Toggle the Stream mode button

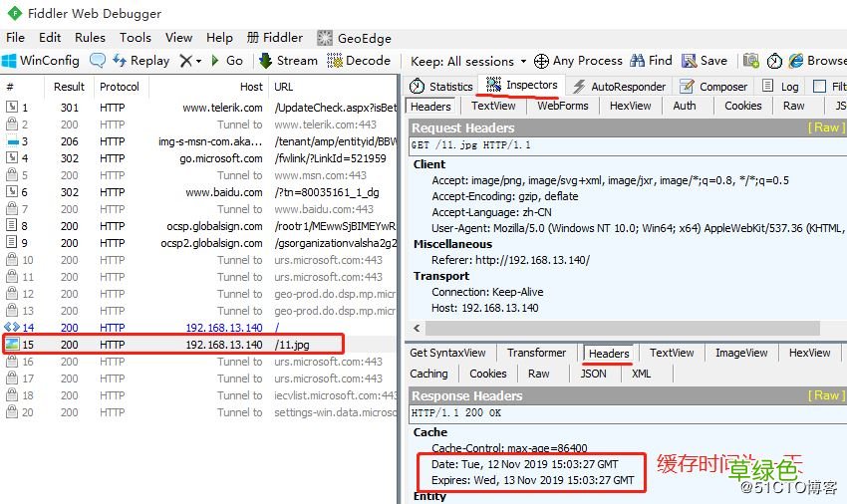point(288,61)
